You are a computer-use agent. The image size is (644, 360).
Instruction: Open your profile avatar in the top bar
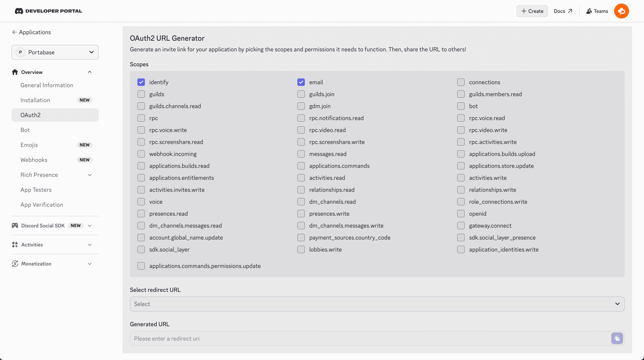(622, 11)
